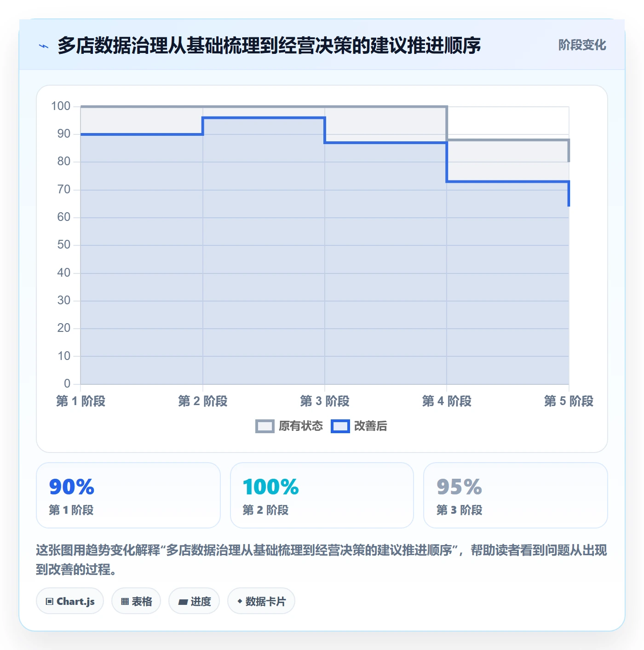Click the 进度 tag label text
Screen dimensions: 644x650
click(201, 601)
